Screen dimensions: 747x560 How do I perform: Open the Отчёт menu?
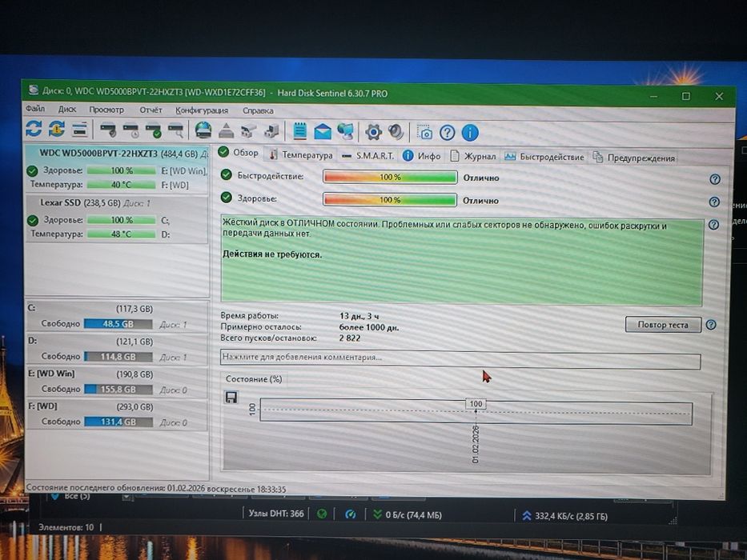click(151, 110)
